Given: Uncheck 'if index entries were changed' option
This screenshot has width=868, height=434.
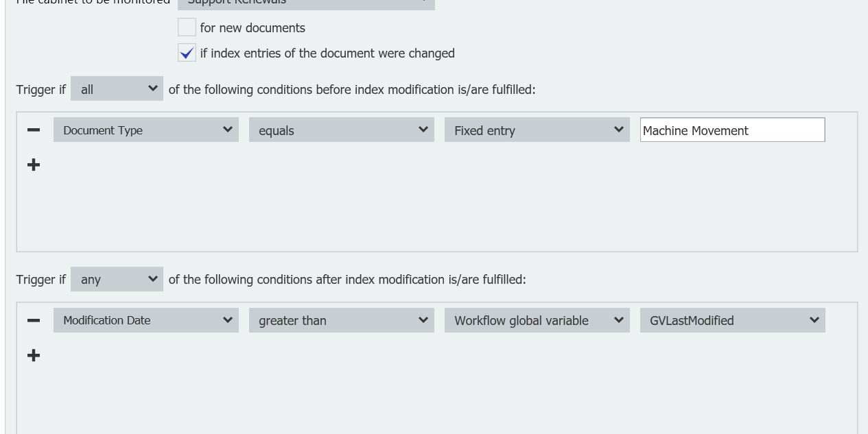Looking at the screenshot, I should point(187,53).
